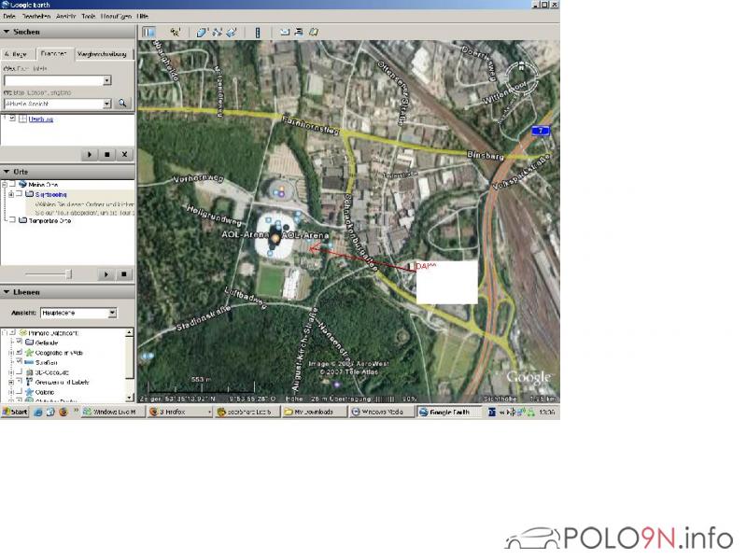Screen dimensions: 747x560
Task: Open the Hamburg search result link
Action: pos(40,119)
